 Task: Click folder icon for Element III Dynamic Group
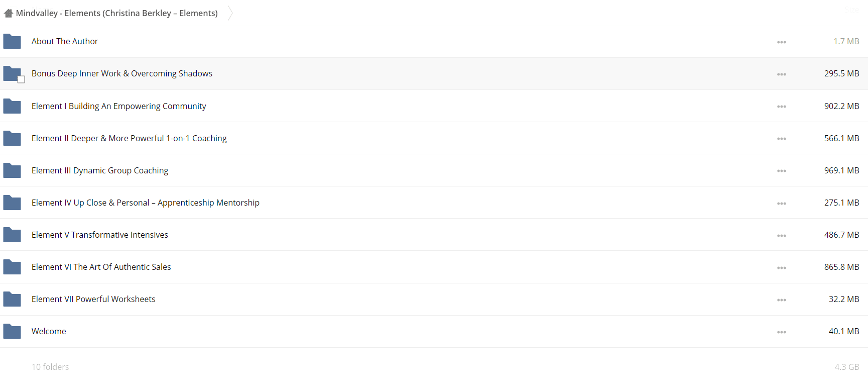pyautogui.click(x=12, y=170)
